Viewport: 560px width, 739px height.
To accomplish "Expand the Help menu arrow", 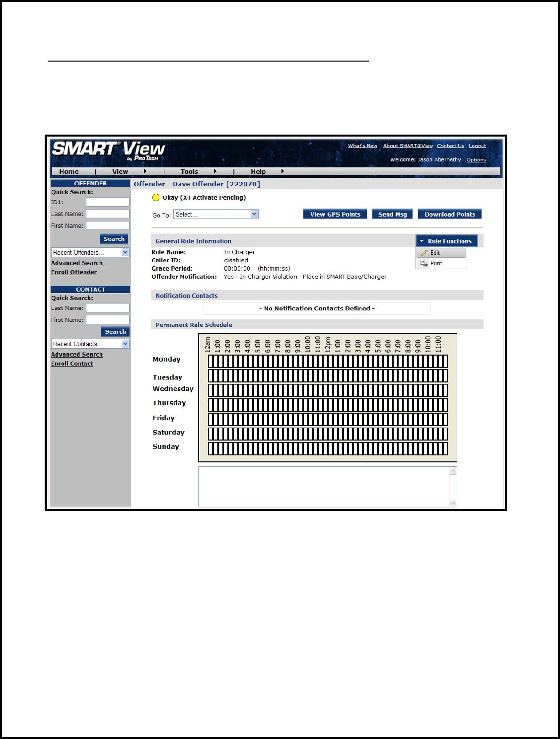I will pos(282,171).
